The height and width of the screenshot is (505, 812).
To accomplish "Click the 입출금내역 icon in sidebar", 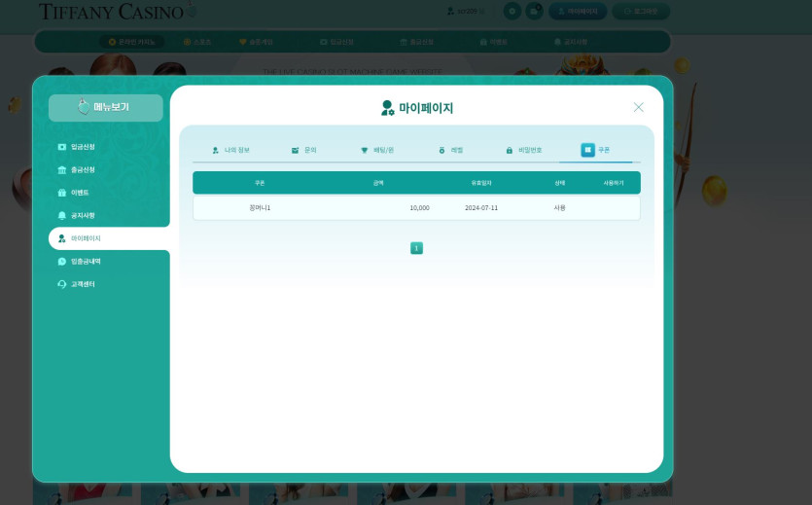I will [x=62, y=262].
